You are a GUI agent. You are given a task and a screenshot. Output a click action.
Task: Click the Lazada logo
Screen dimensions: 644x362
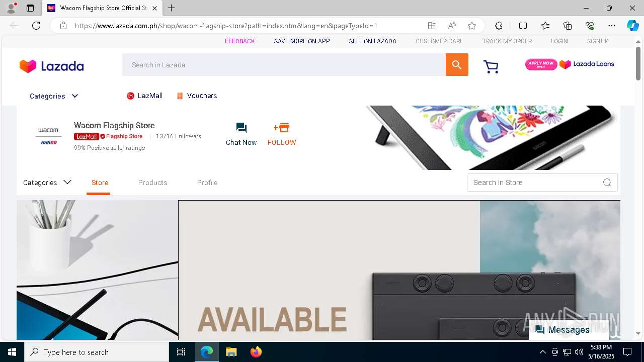coord(51,66)
